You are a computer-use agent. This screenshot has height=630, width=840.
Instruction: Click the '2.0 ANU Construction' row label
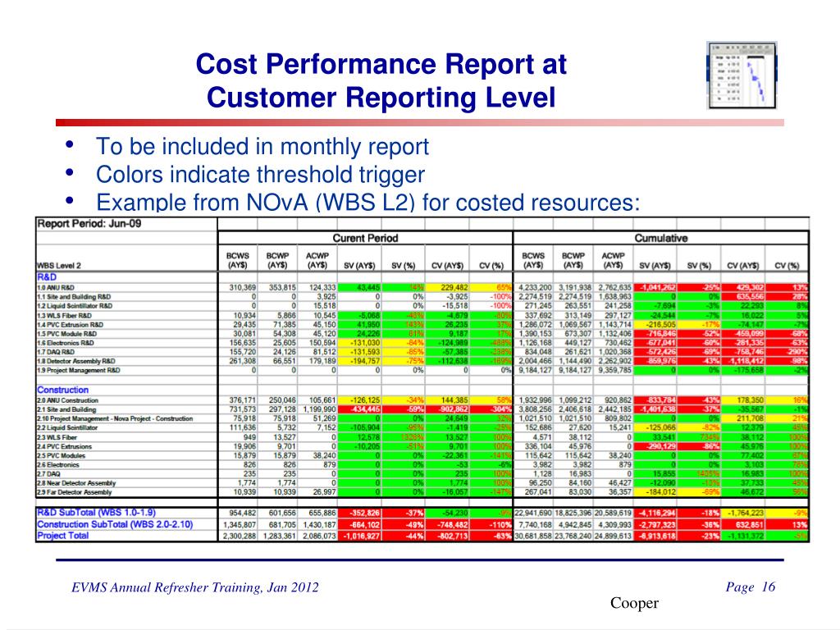point(67,400)
